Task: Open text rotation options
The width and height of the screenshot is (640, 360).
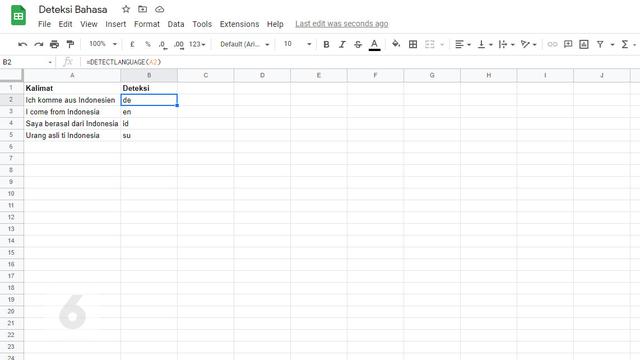Action: click(x=529, y=44)
